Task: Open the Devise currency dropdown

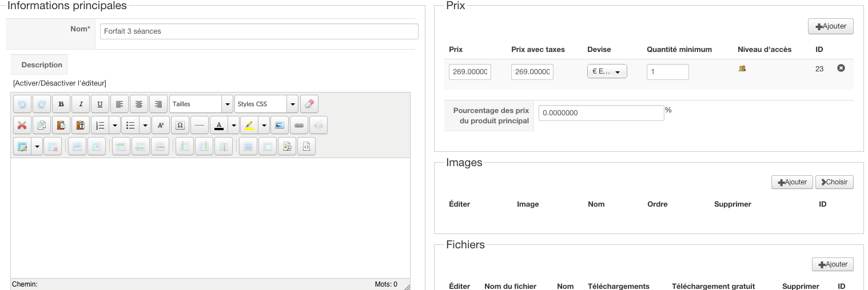Action: [607, 72]
